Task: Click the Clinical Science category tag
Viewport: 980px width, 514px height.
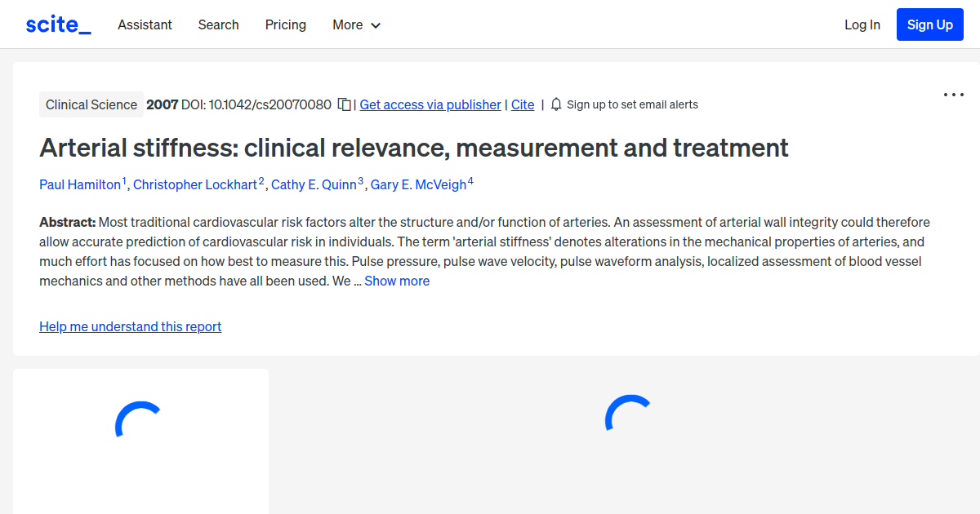Action: [91, 104]
